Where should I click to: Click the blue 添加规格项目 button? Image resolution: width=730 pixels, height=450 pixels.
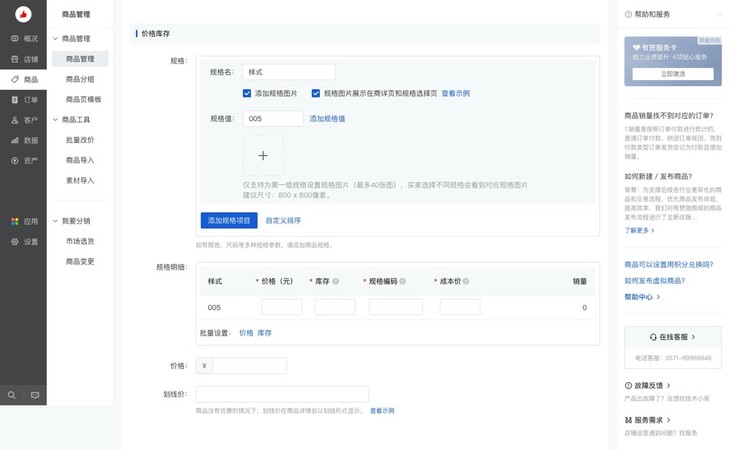229,220
